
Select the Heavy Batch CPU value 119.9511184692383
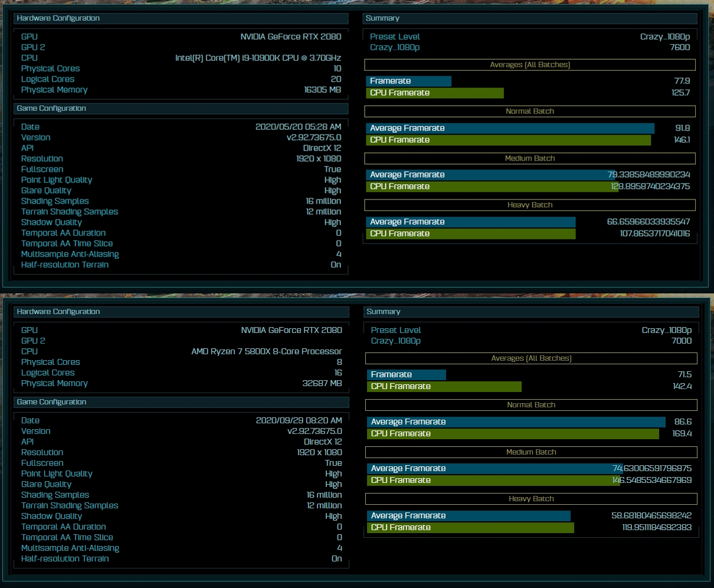(657, 527)
